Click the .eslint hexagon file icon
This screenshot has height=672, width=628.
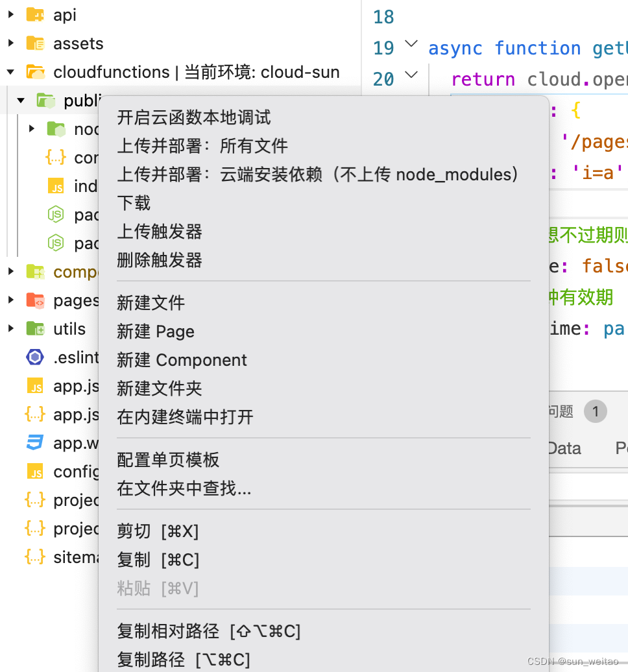pos(35,357)
